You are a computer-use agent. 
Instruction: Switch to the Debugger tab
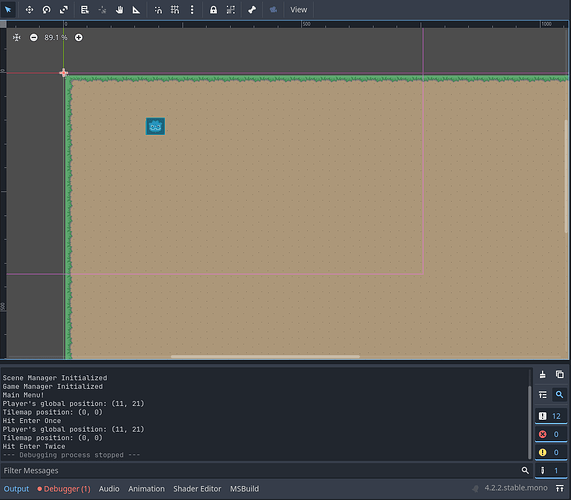point(64,489)
